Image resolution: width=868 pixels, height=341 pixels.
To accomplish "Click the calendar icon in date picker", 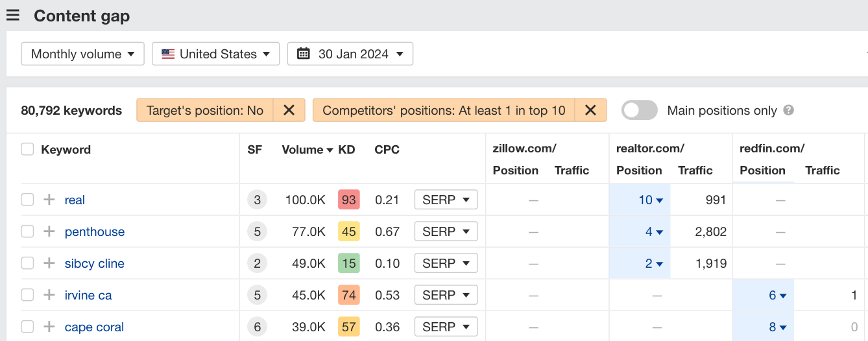I will (304, 54).
